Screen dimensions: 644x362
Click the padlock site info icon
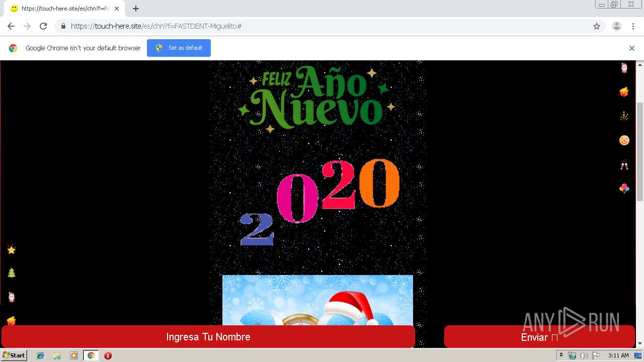pyautogui.click(x=63, y=26)
